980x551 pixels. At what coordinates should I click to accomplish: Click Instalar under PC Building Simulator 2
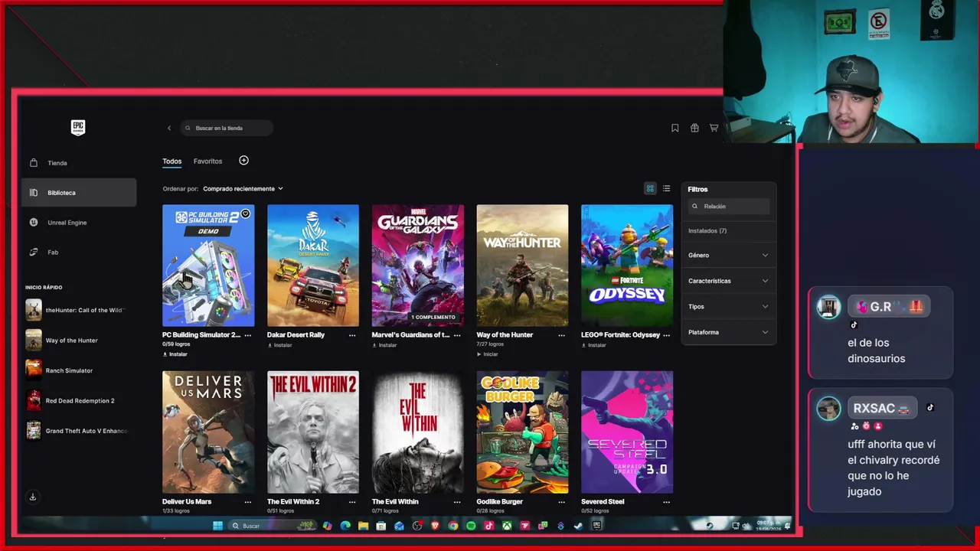point(175,354)
